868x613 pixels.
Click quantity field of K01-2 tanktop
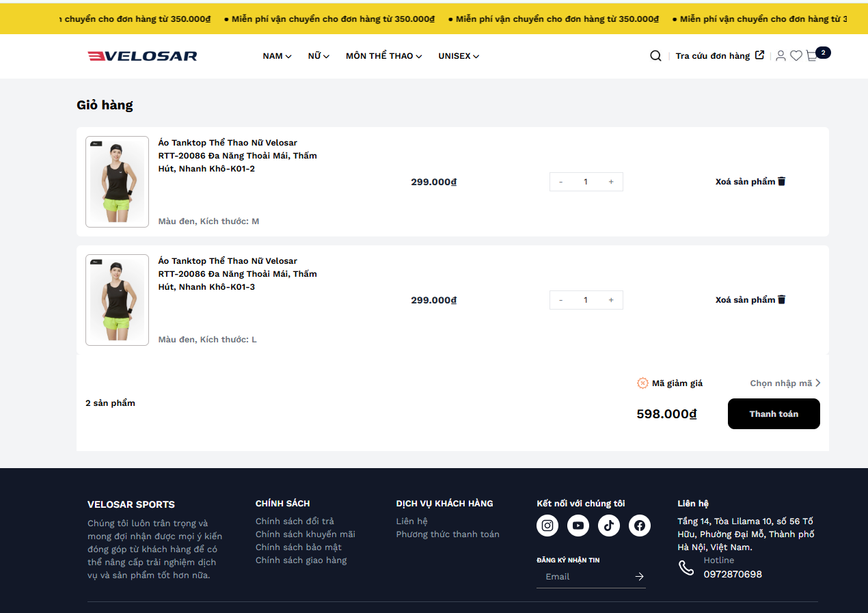point(586,182)
